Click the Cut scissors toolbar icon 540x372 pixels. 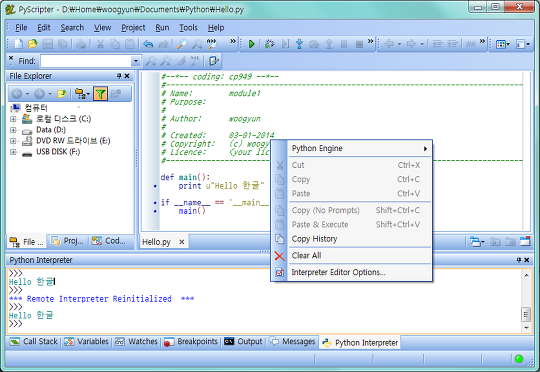[100, 44]
